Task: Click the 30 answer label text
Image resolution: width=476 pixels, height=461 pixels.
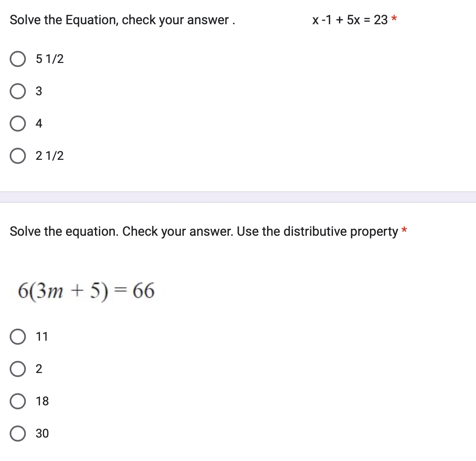Action: 42,433
